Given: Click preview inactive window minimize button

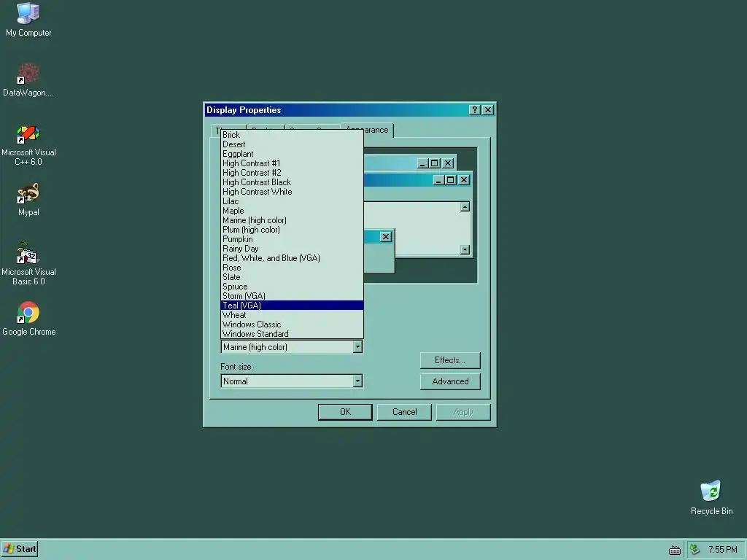Looking at the screenshot, I should pos(422,163).
